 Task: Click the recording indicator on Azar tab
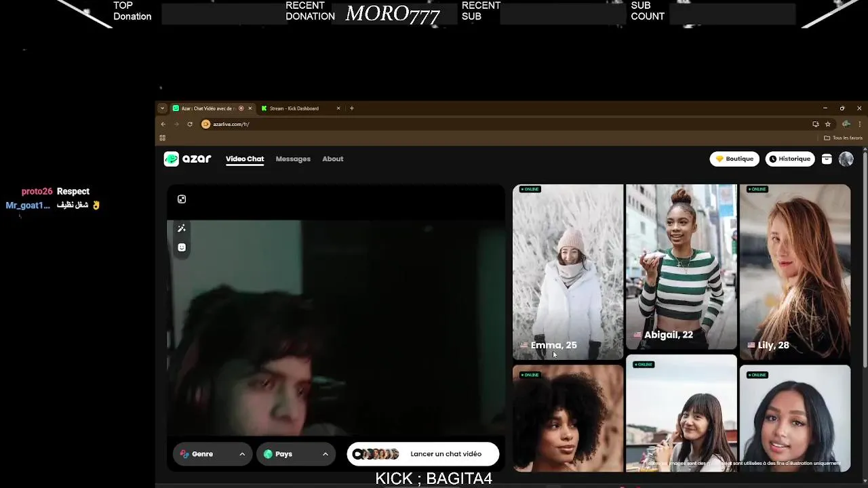point(241,108)
